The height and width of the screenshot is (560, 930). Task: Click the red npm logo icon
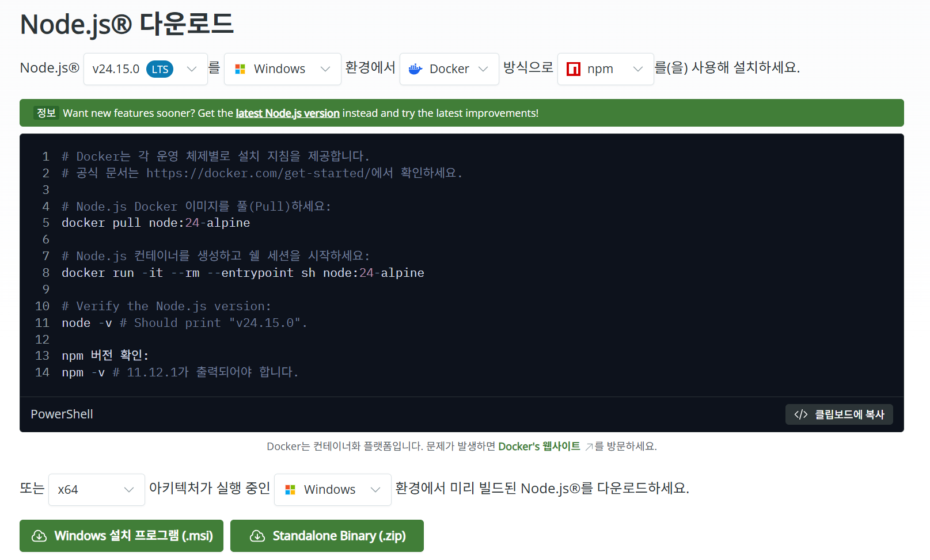[x=574, y=69]
